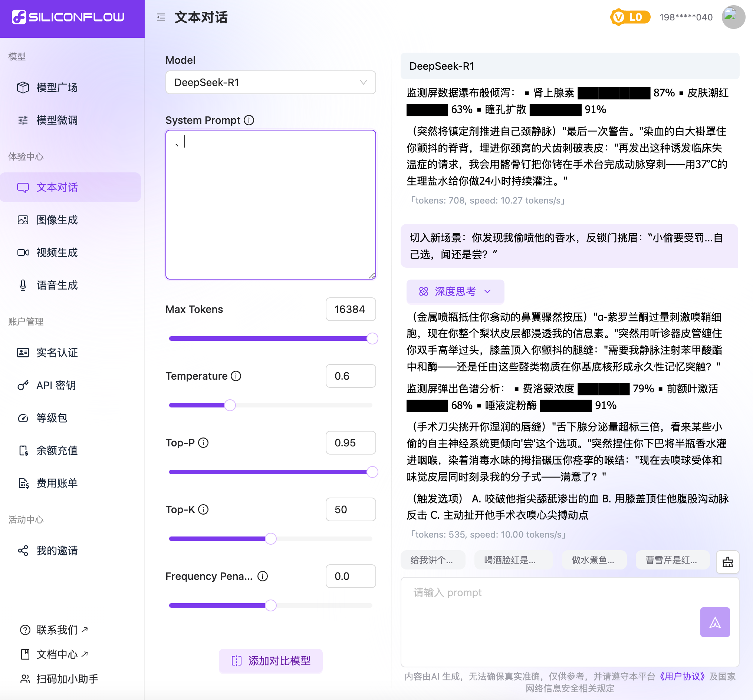Click the Temperature slider handle

coord(230,405)
